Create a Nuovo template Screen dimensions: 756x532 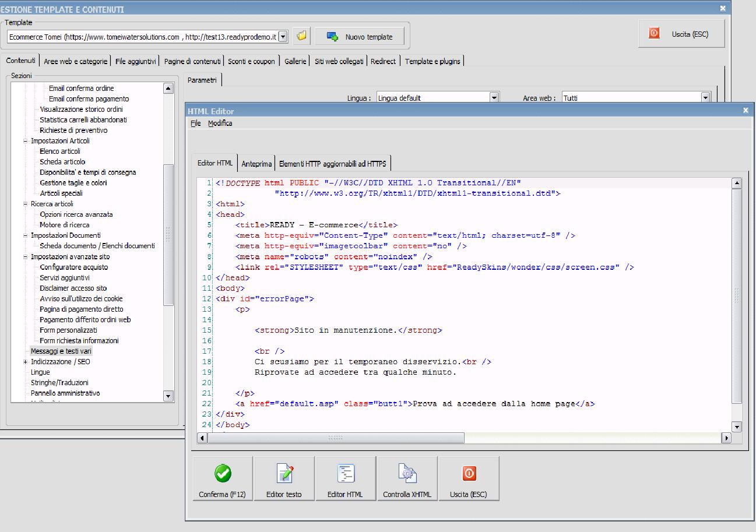tap(359, 37)
